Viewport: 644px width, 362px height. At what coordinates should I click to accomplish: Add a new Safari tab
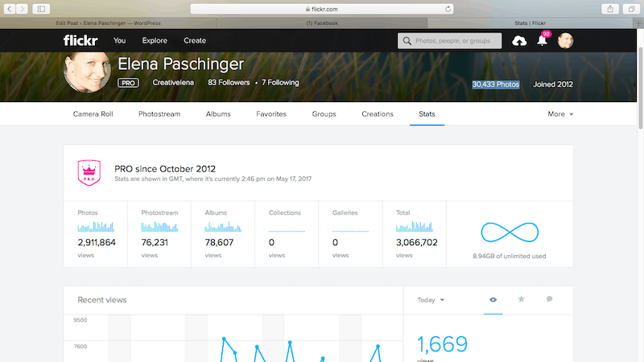(x=638, y=23)
